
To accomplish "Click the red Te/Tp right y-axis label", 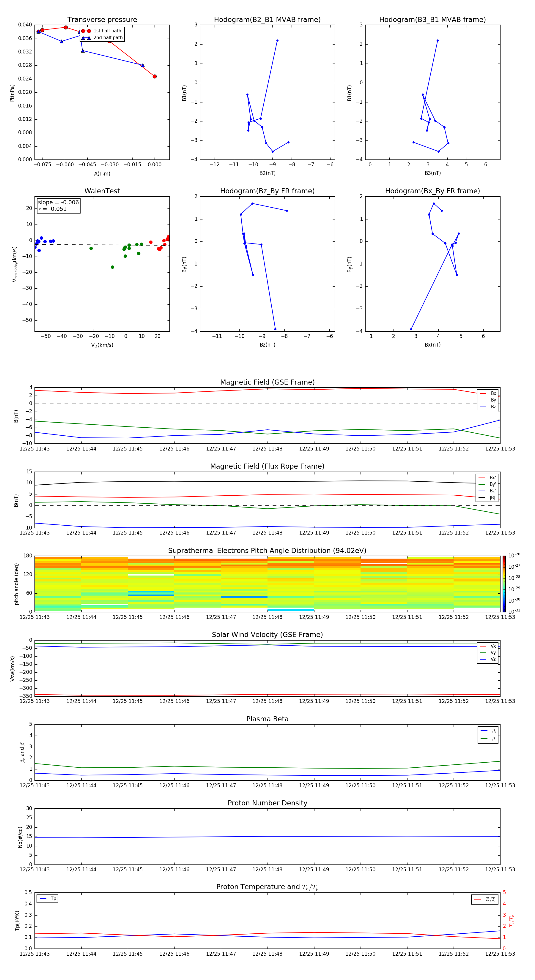I will click(512, 921).
